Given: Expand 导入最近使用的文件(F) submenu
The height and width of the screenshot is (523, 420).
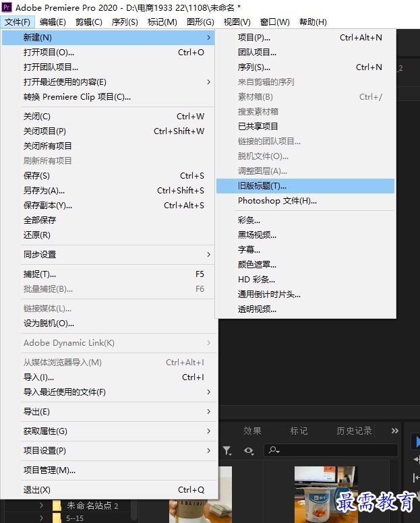Looking at the screenshot, I should 108,392.
